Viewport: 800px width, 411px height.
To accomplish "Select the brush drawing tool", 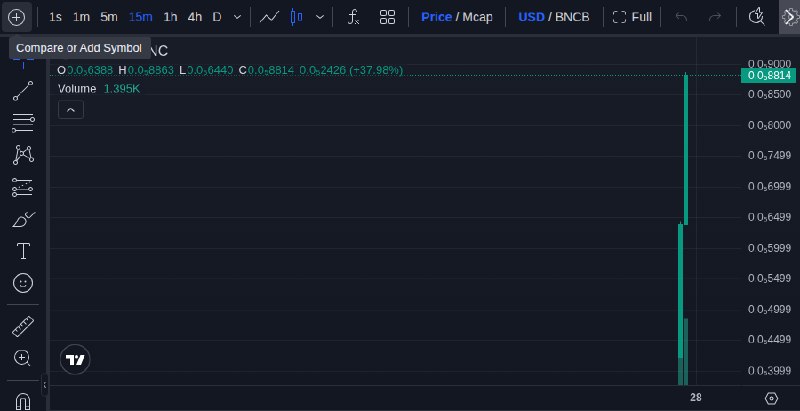I will point(23,220).
